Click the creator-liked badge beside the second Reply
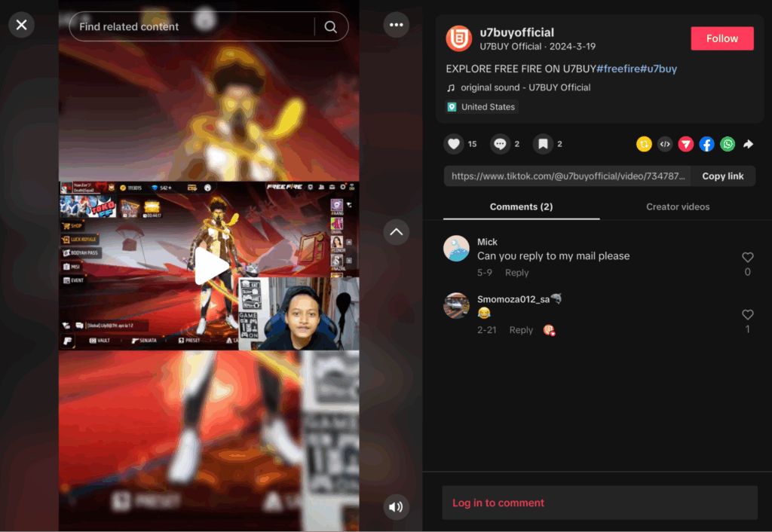Screen dimensions: 772x532 tap(549, 330)
